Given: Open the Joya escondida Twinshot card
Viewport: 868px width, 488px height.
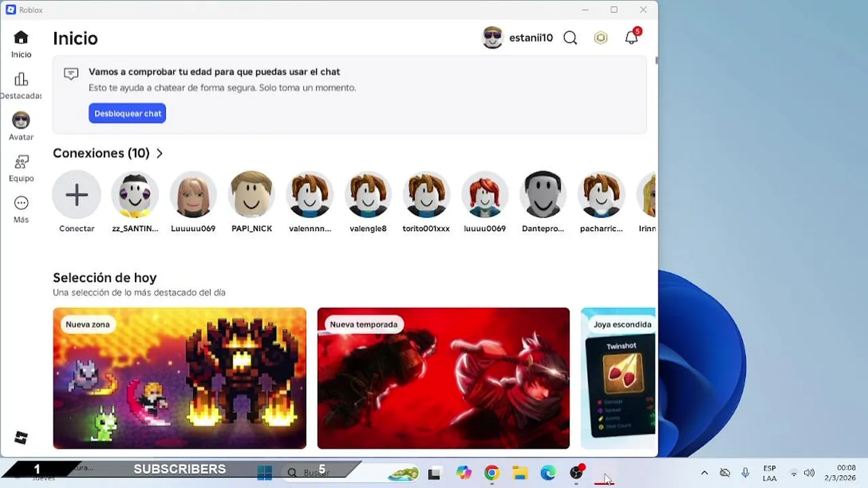Looking at the screenshot, I should pos(618,378).
